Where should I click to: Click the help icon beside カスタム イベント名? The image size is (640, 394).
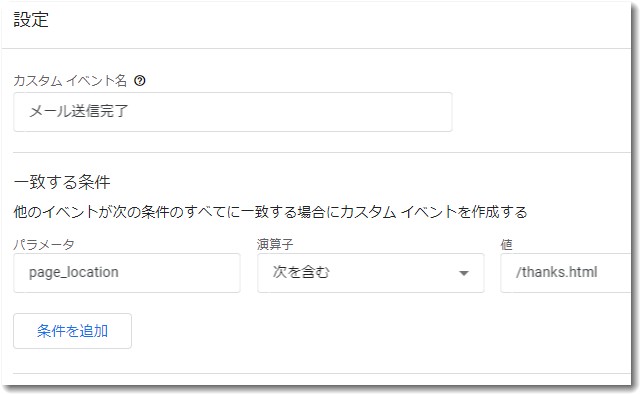[140, 81]
